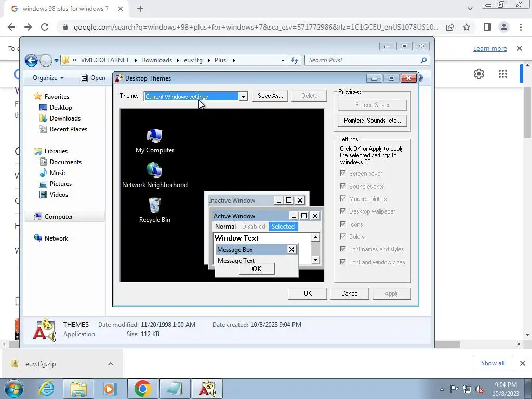Bookmark page with star icon
The image size is (532, 399).
coord(467,27)
